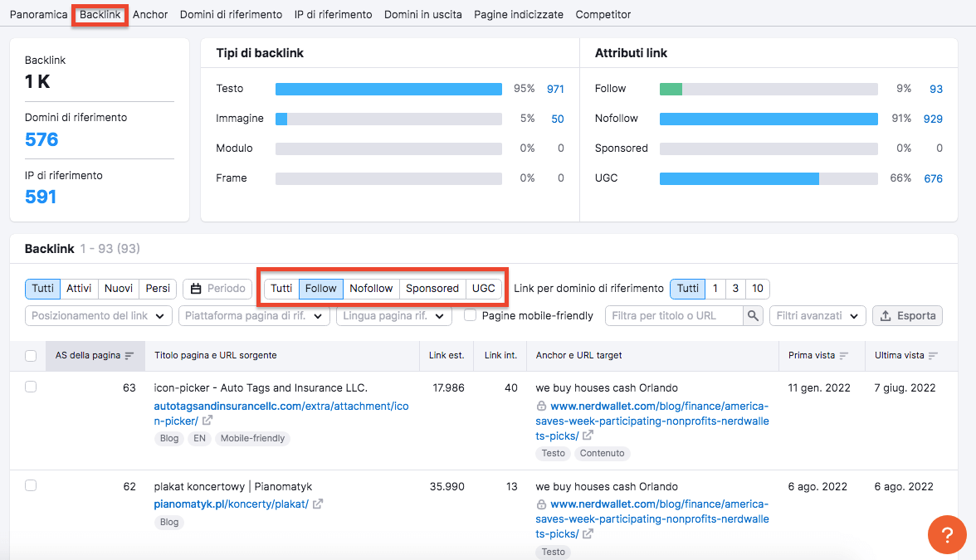Click the blue Nofollow 91% progress bar
The width and height of the screenshot is (976, 560).
point(769,119)
